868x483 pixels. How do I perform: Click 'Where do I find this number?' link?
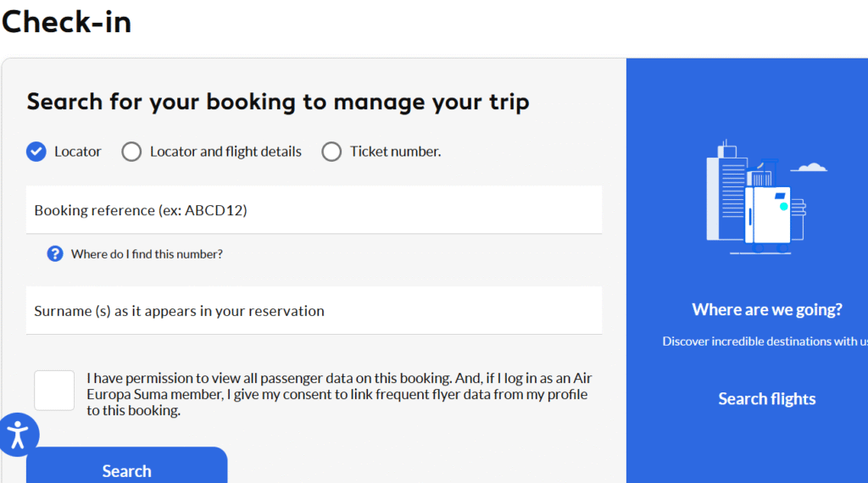coord(147,253)
